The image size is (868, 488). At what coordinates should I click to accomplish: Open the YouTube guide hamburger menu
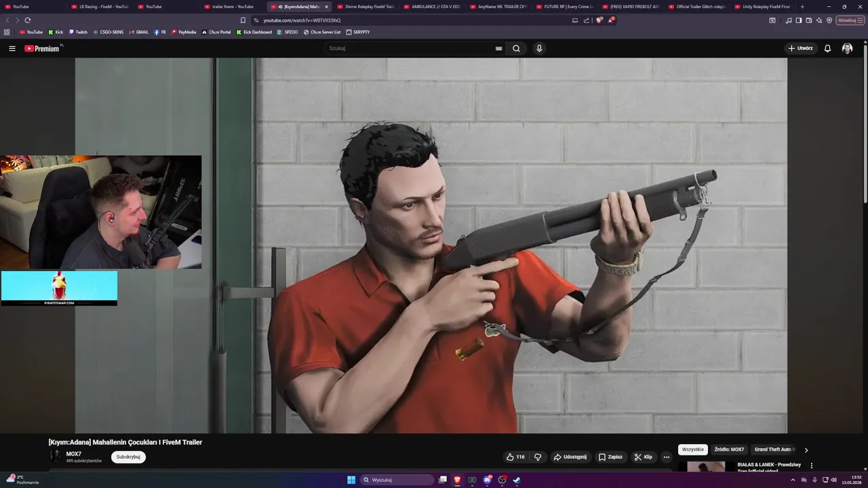click(x=12, y=48)
